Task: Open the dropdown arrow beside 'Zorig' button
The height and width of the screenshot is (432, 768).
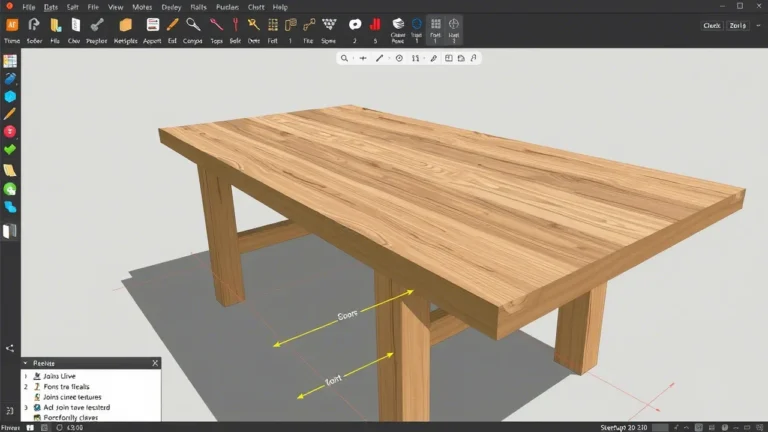Action: (759, 25)
